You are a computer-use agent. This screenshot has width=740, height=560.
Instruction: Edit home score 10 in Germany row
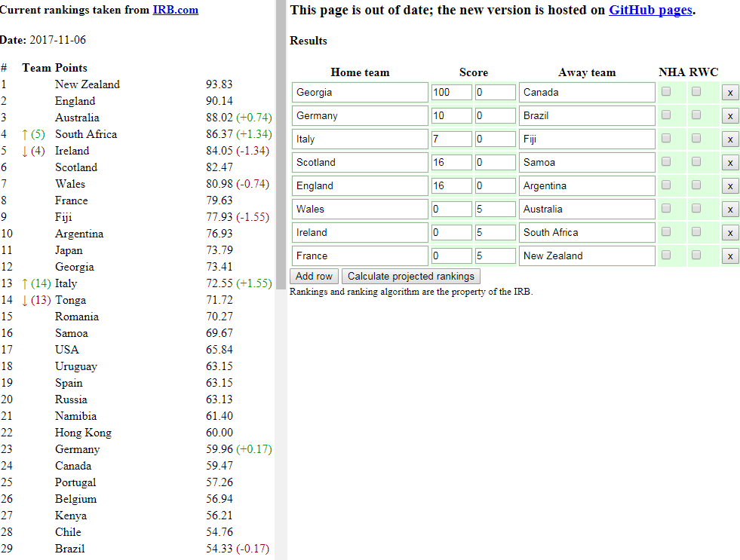coord(452,115)
